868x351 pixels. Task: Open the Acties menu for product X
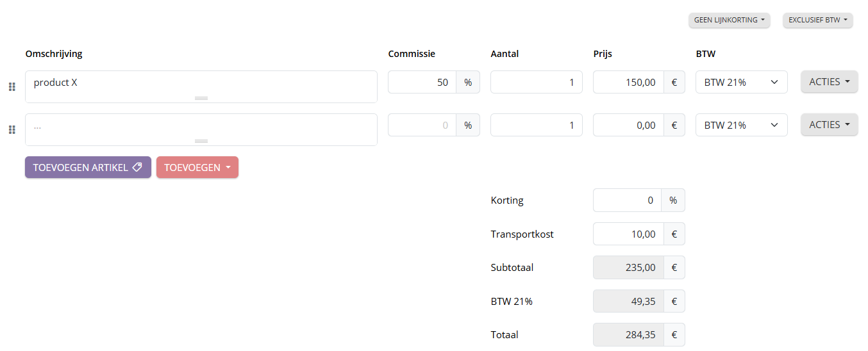click(829, 82)
